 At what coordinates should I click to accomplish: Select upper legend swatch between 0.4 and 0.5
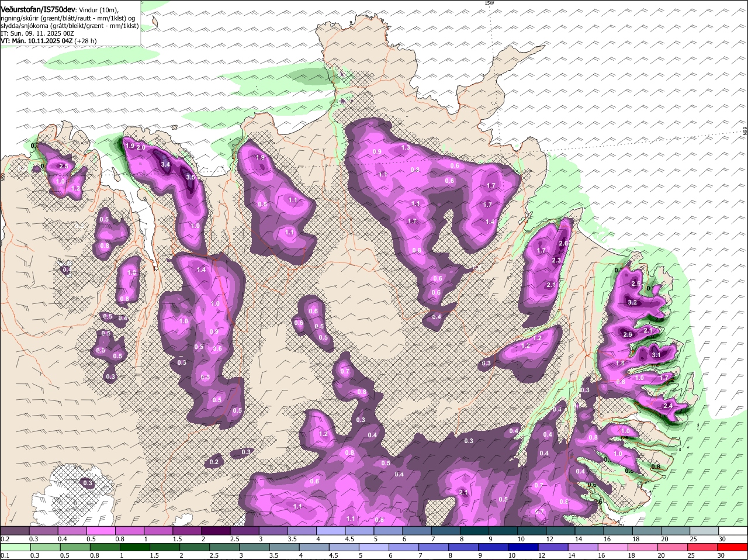click(x=72, y=530)
